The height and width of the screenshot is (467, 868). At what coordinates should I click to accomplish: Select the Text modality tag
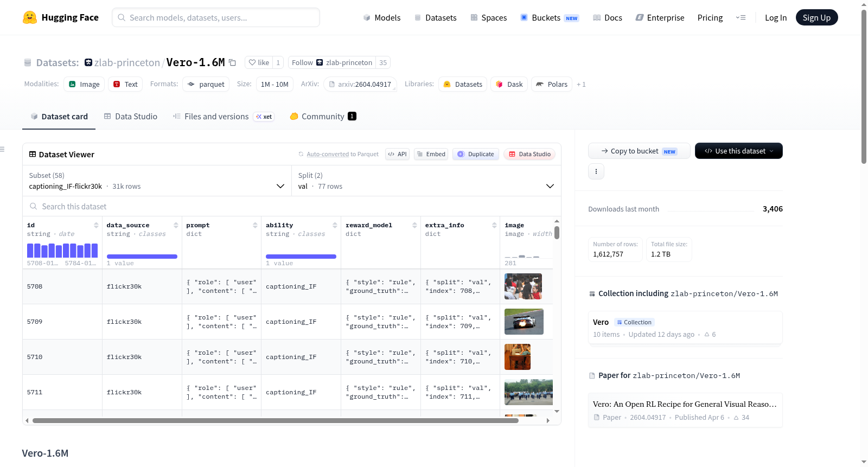coord(125,84)
